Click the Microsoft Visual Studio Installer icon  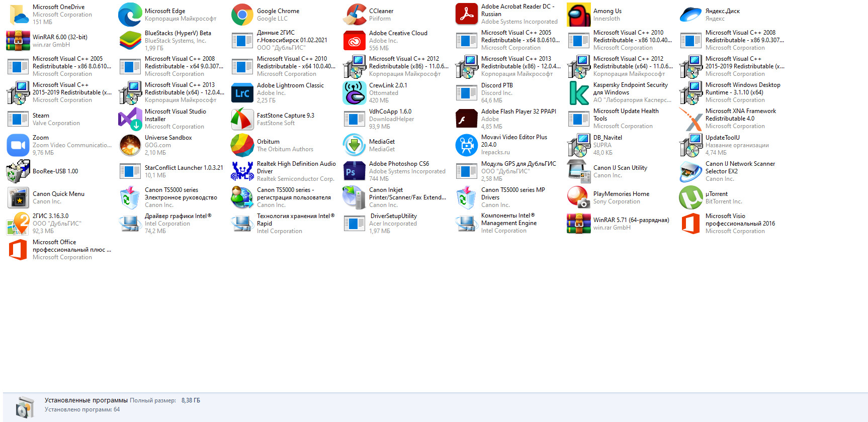pyautogui.click(x=130, y=119)
